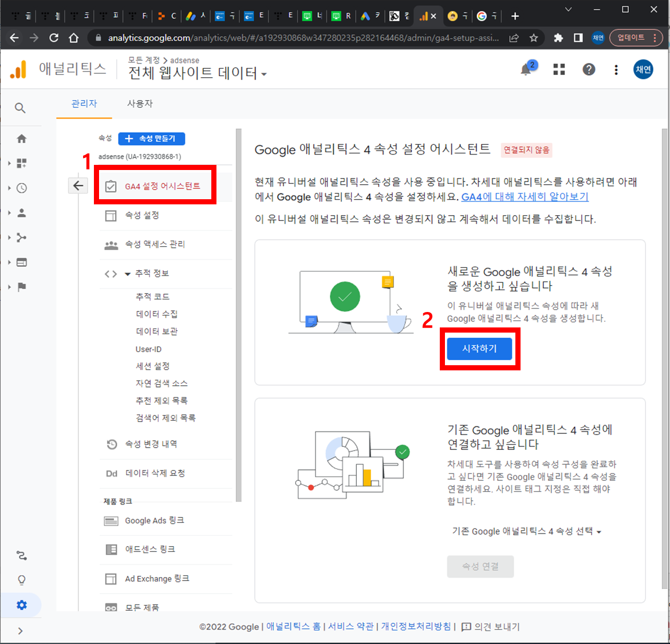Click the 개인정보처리방침 footer link
670x644 pixels.
click(x=416, y=626)
